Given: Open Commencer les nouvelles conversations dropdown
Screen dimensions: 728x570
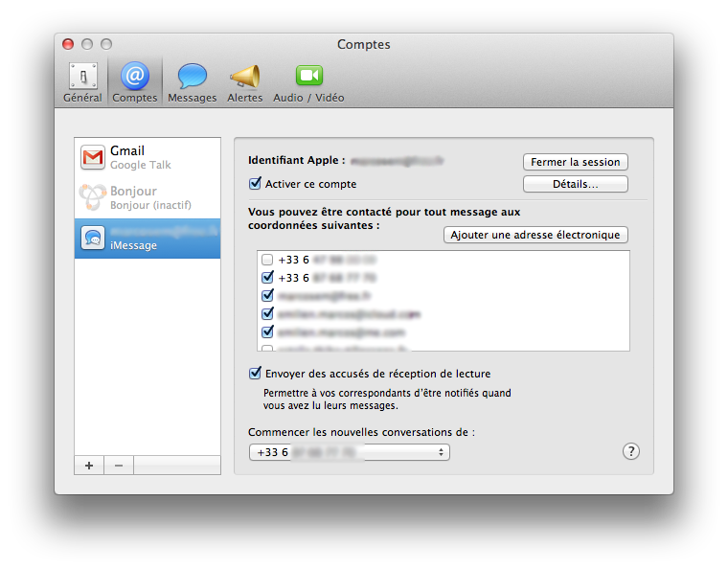Looking at the screenshot, I should tap(350, 452).
